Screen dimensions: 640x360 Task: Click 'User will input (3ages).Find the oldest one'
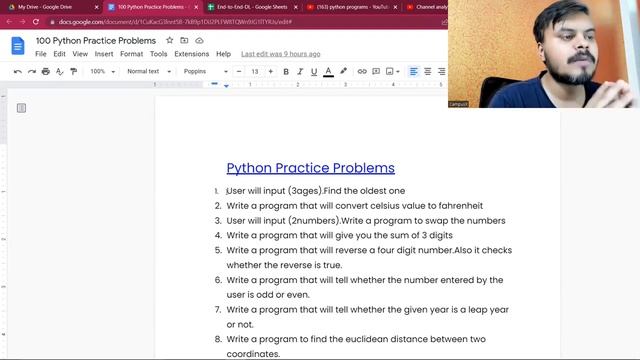316,191
